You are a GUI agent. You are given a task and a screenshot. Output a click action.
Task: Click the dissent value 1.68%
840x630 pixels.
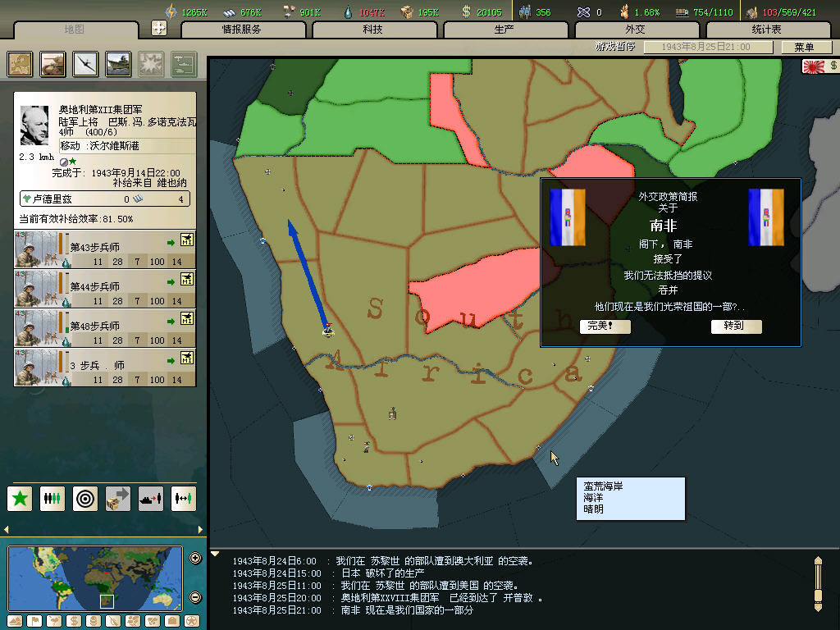pos(646,12)
